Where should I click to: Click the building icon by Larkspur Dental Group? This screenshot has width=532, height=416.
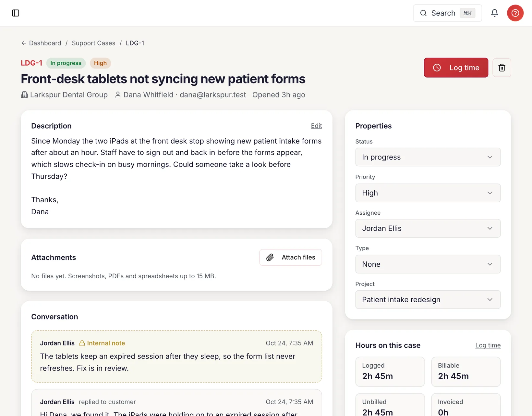click(x=24, y=95)
